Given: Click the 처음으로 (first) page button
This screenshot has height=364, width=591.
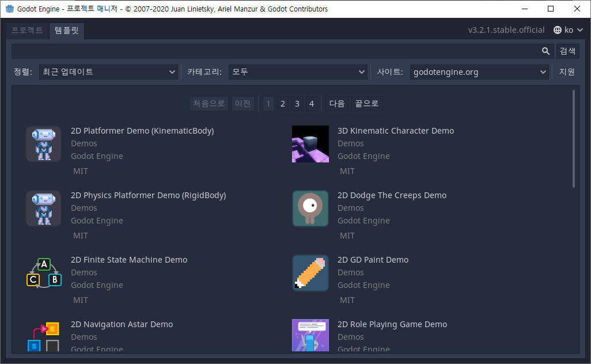Looking at the screenshot, I should (209, 104).
